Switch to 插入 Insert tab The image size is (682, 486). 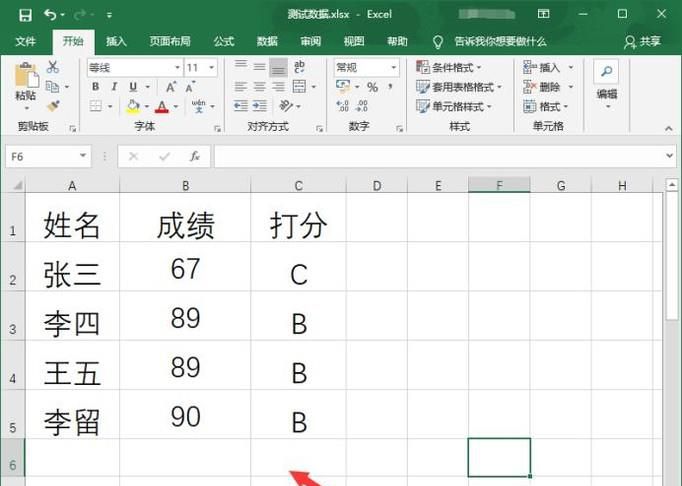pos(116,41)
